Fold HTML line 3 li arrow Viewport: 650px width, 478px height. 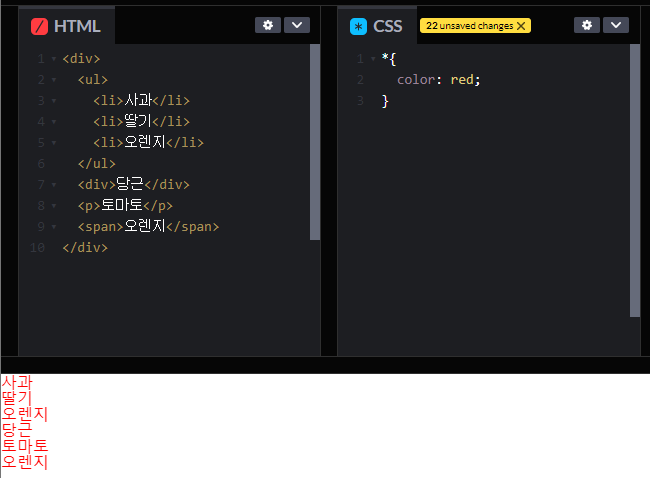tap(54, 101)
